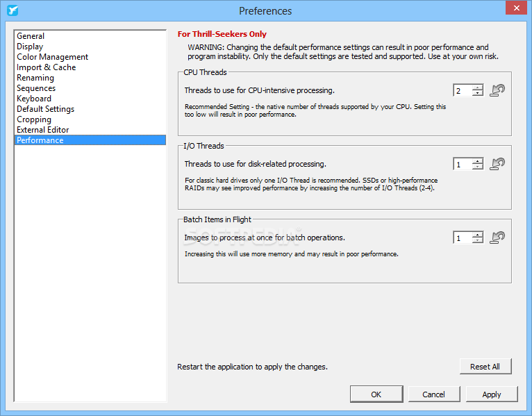532x416 pixels.
Task: Reset Batch Items in Flight to default
Action: coord(497,238)
